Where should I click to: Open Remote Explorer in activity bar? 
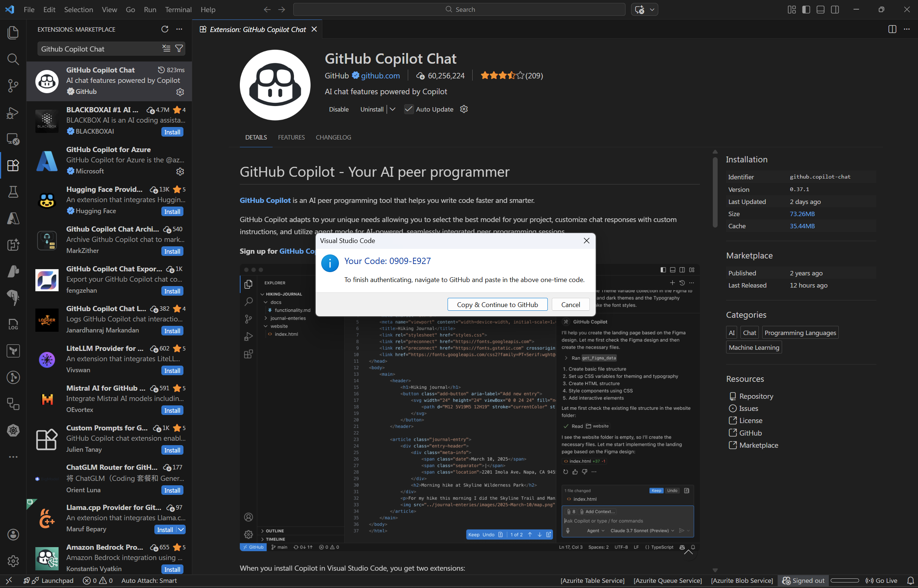[13, 139]
